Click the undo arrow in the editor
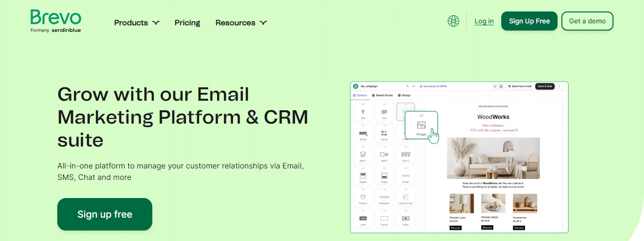This screenshot has width=644, height=241. coord(407,86)
